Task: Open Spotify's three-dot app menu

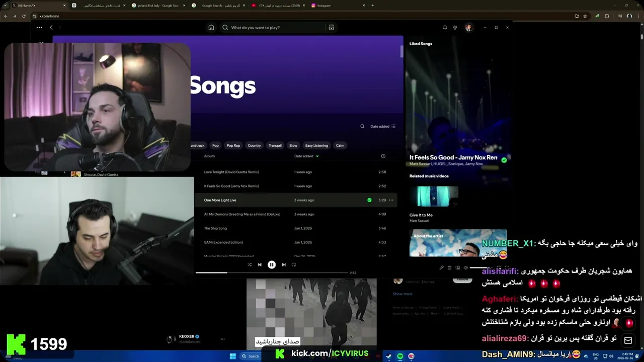Action: (x=39, y=27)
